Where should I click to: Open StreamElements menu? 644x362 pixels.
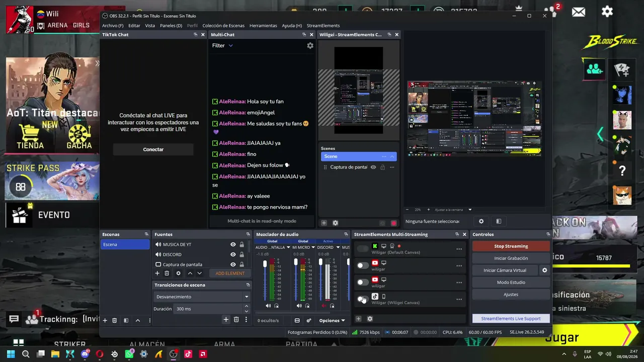point(323,26)
